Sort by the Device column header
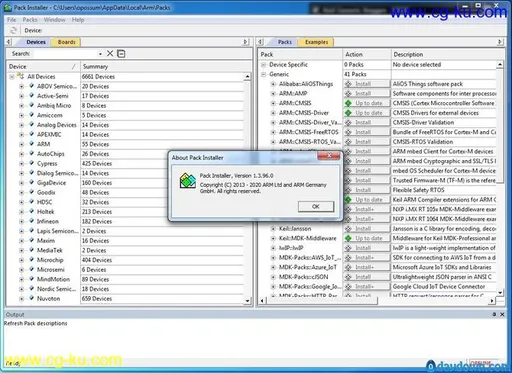 tap(43, 66)
